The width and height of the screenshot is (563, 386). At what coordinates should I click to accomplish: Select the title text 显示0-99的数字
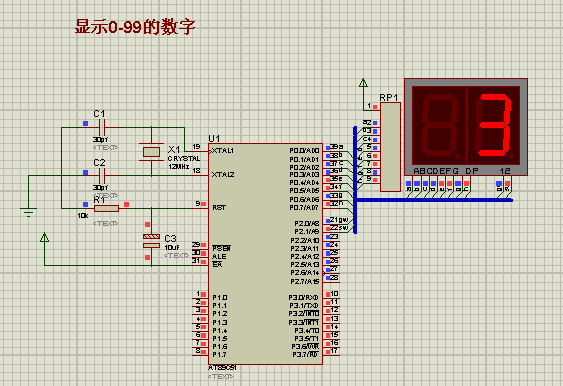tap(135, 27)
